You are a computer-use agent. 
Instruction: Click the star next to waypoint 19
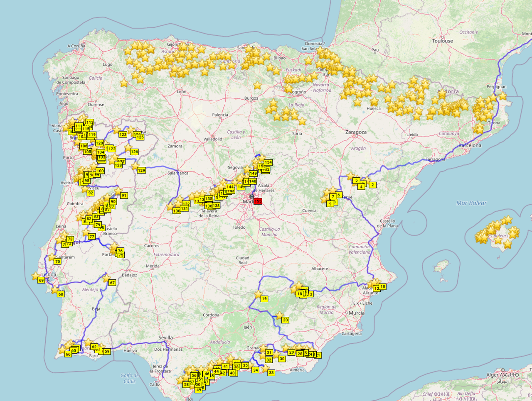259,294
